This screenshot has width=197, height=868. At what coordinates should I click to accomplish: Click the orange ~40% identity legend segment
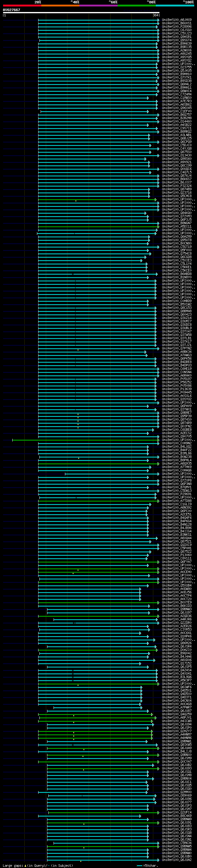pos(60,6)
